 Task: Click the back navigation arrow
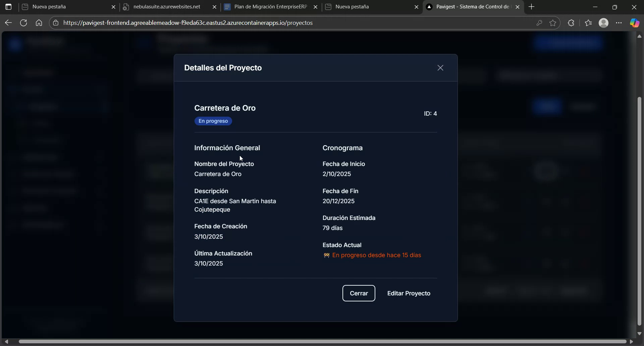8,22
